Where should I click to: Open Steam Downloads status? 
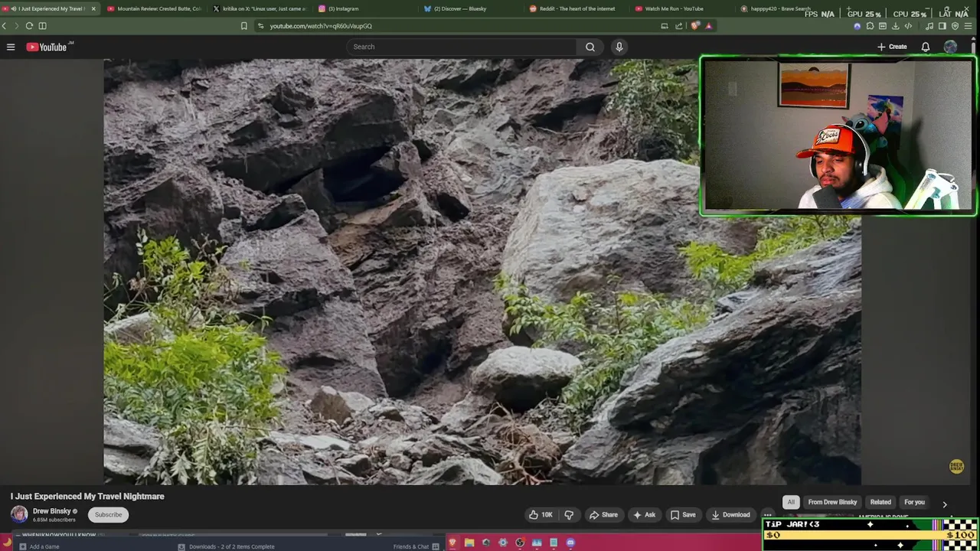[x=227, y=546]
